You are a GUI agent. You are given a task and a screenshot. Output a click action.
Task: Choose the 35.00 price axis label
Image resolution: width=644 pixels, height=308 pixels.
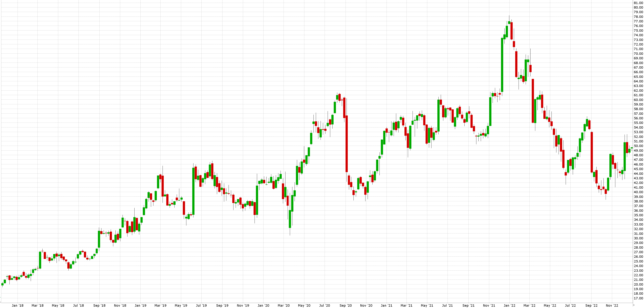[x=638, y=215]
